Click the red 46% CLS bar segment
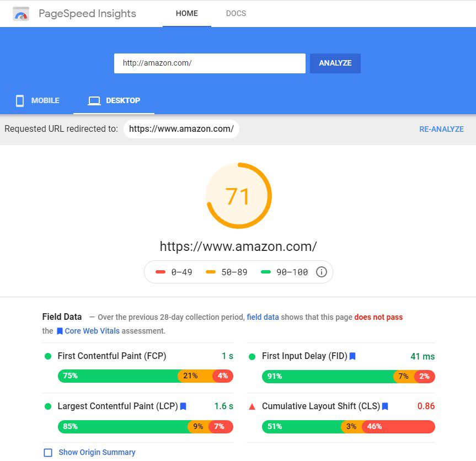This screenshot has width=476, height=461. click(x=399, y=426)
